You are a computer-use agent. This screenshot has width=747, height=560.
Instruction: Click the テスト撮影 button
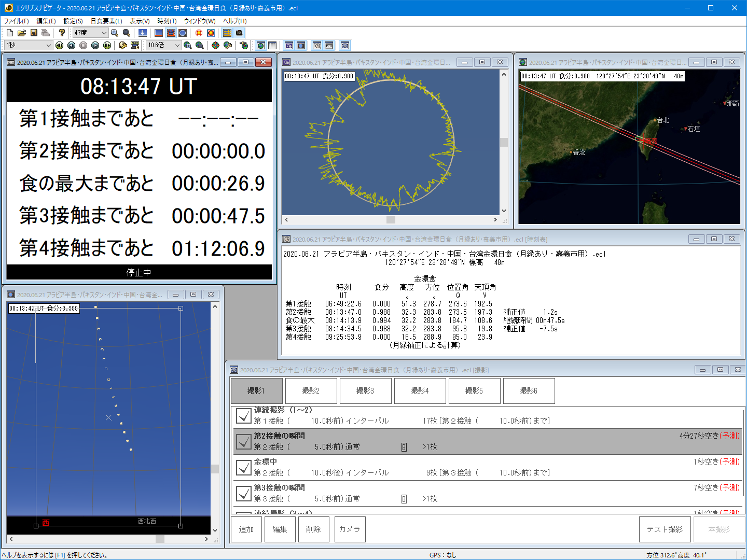(x=665, y=529)
